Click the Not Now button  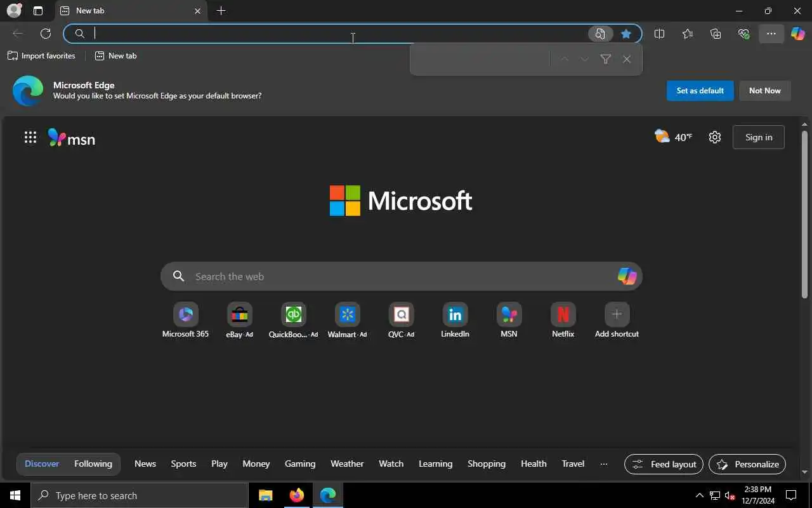[764, 91]
